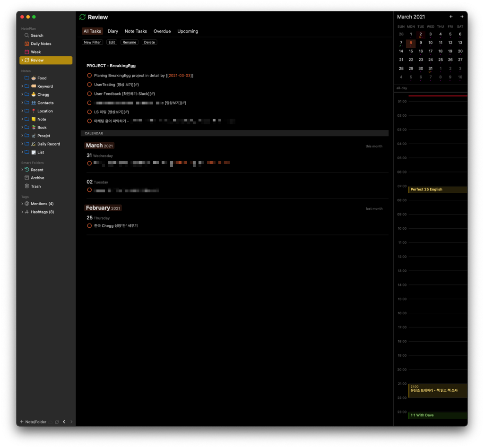Image resolution: width=484 pixels, height=448 pixels.
Task: Click the Archive box icon
Action: (27, 178)
